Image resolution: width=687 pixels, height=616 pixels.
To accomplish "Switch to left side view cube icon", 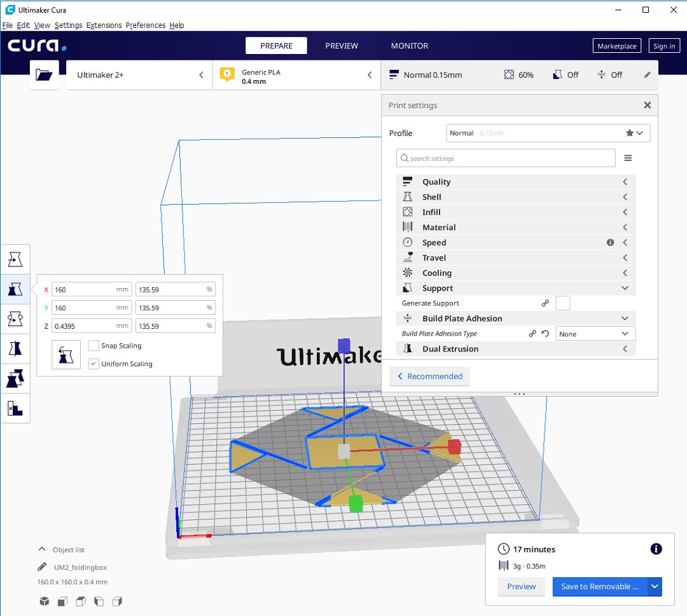I will 99,601.
